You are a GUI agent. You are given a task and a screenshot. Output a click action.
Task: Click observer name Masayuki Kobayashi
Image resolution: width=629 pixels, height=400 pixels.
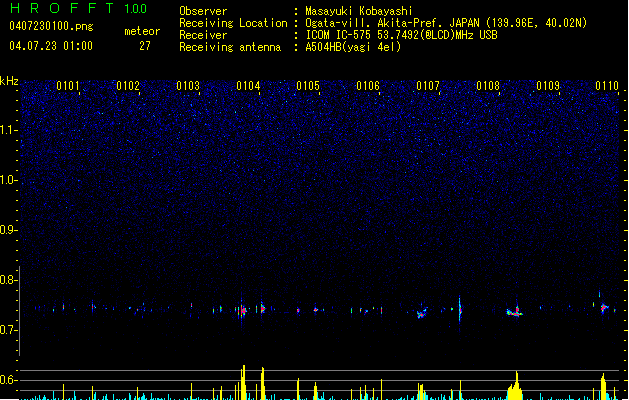pos(359,11)
